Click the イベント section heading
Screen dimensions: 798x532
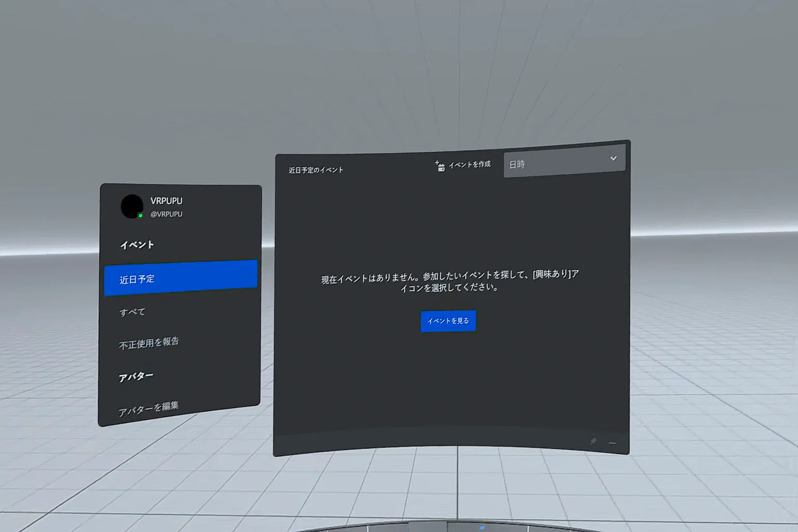pos(137,245)
